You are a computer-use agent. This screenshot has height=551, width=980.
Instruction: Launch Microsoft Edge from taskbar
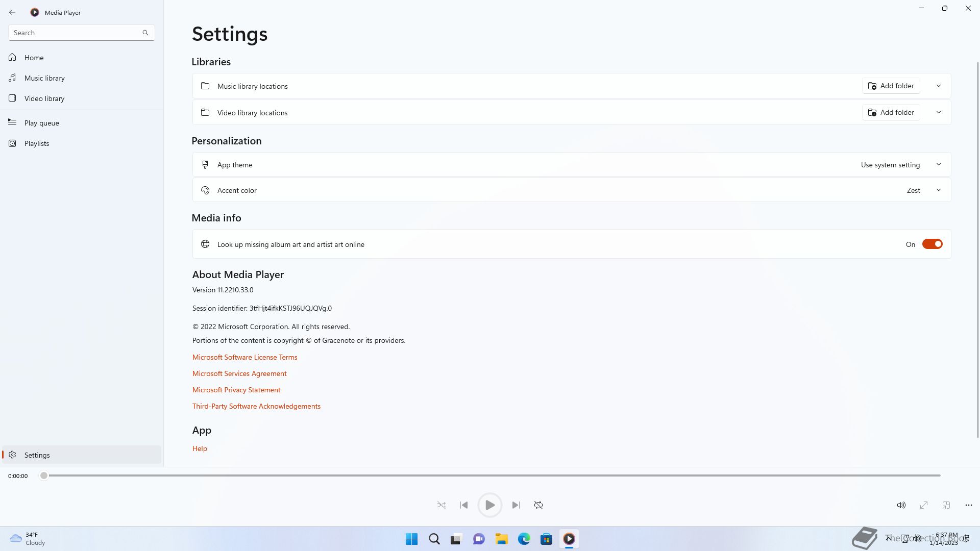click(x=524, y=539)
